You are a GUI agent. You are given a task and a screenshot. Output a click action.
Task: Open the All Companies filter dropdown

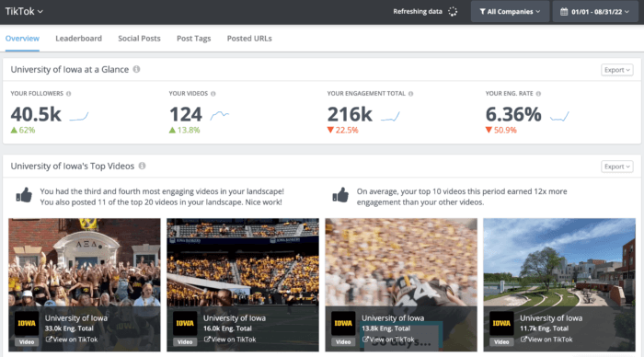pyautogui.click(x=510, y=12)
